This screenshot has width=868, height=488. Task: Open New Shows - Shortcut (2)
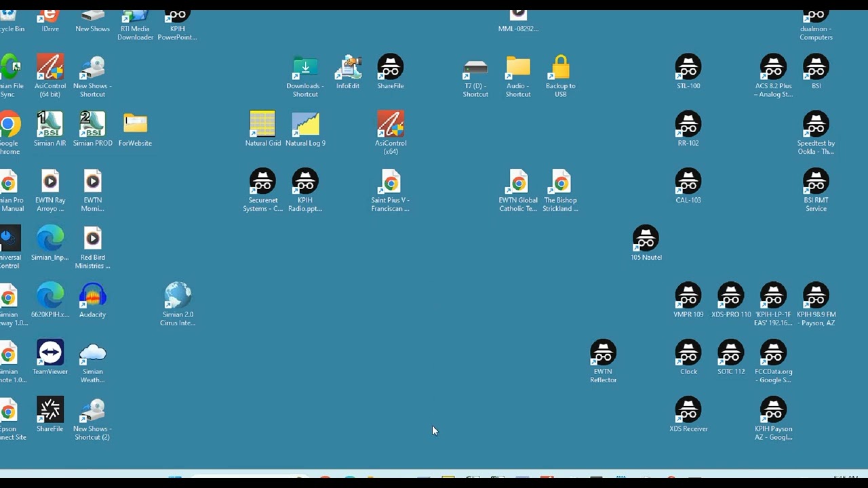coord(92,418)
